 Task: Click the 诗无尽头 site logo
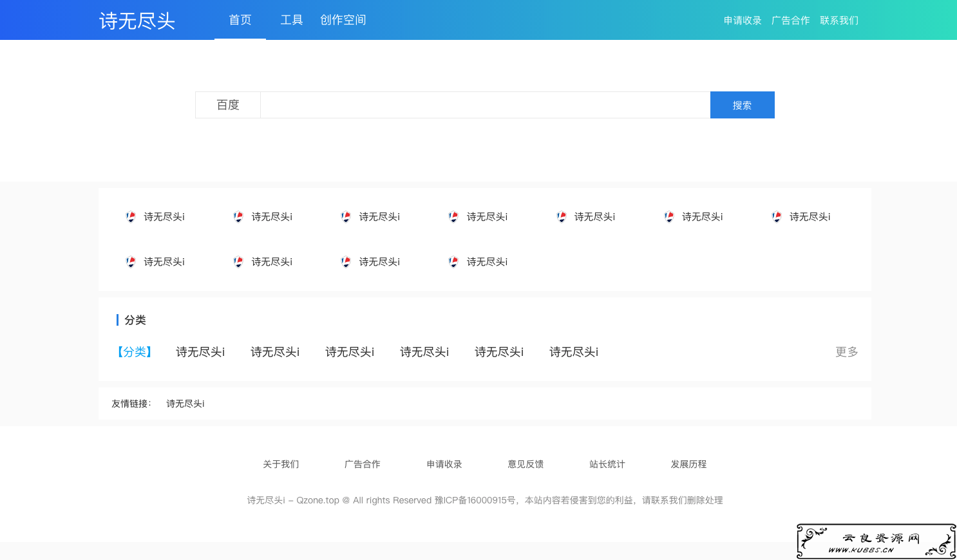tap(137, 21)
